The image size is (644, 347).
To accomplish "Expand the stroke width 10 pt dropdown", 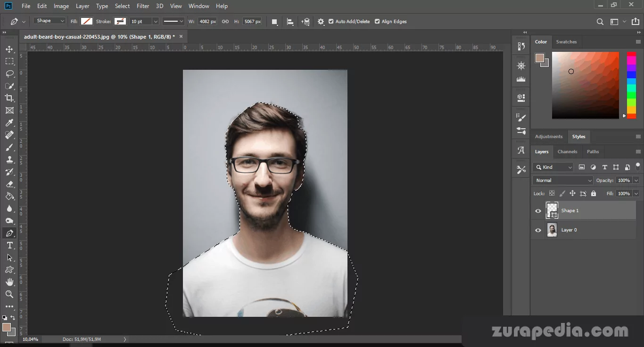I will (x=156, y=22).
